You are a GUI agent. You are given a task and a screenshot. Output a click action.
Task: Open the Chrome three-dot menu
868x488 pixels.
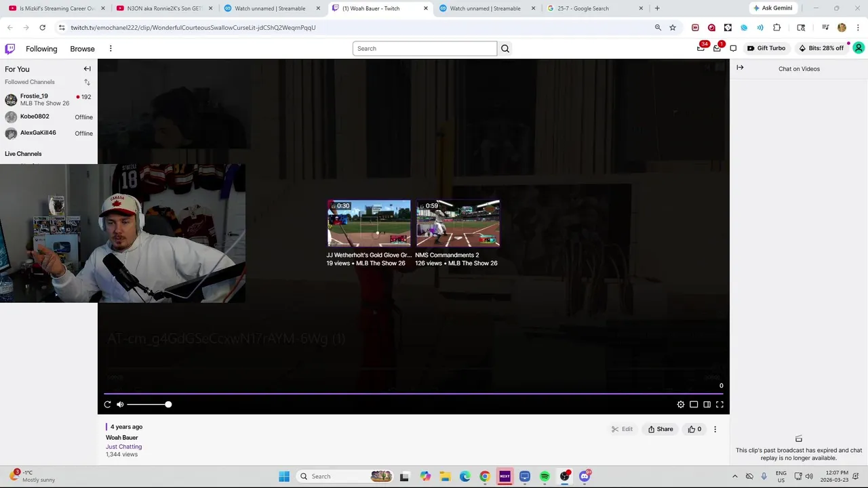point(858,28)
